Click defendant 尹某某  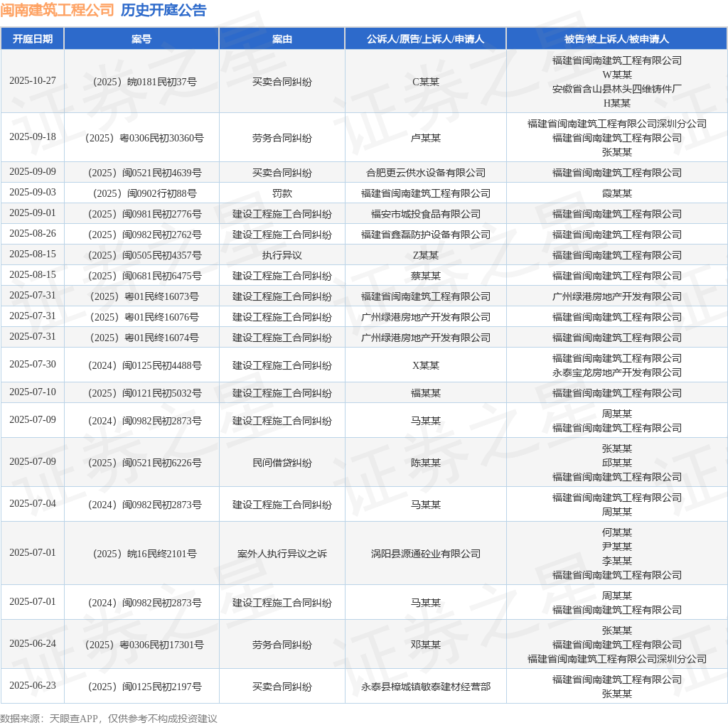point(616,547)
